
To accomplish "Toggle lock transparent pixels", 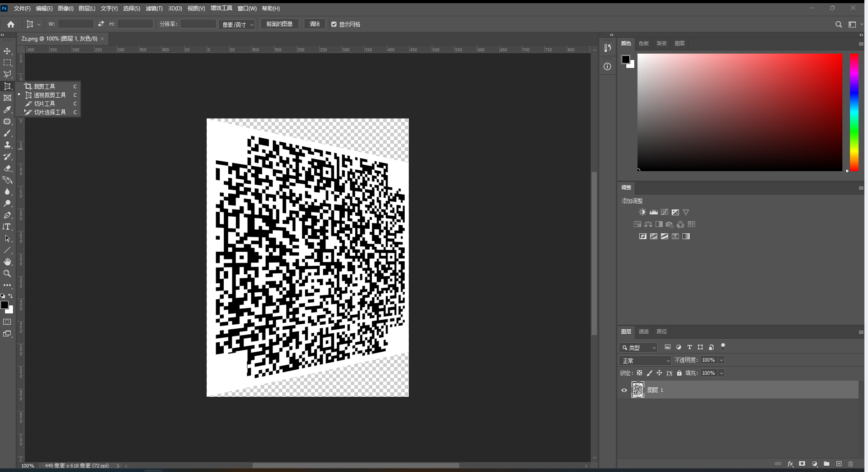I will (639, 373).
